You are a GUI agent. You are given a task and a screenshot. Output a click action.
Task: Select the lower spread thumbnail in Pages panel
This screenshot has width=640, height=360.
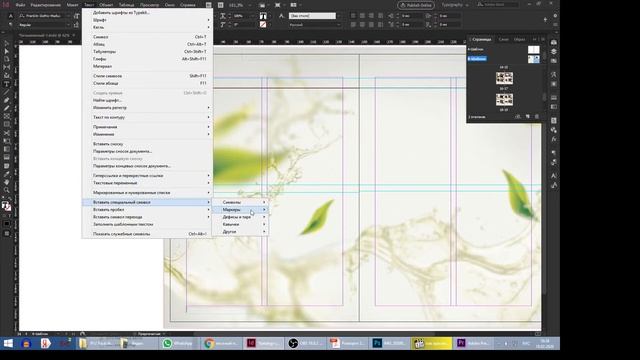click(x=504, y=99)
